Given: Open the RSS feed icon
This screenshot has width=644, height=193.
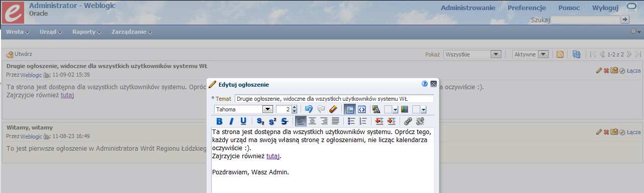Looking at the screenshot, I should (x=560, y=54).
